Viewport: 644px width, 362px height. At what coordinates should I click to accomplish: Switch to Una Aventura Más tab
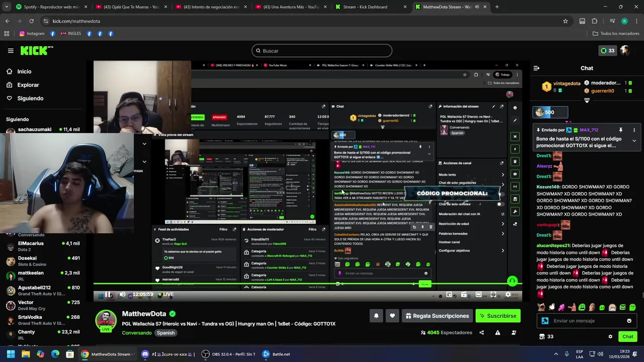tap(291, 7)
